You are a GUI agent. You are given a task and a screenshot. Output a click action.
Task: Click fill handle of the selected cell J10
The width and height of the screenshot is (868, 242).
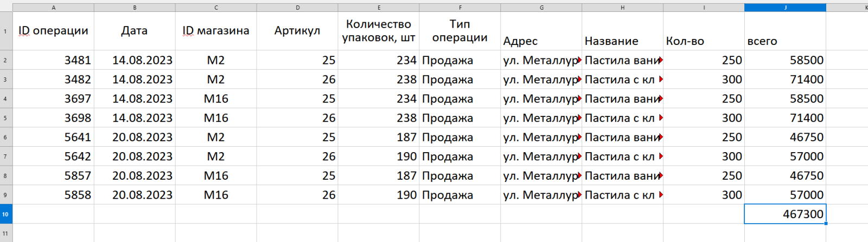coord(826,224)
